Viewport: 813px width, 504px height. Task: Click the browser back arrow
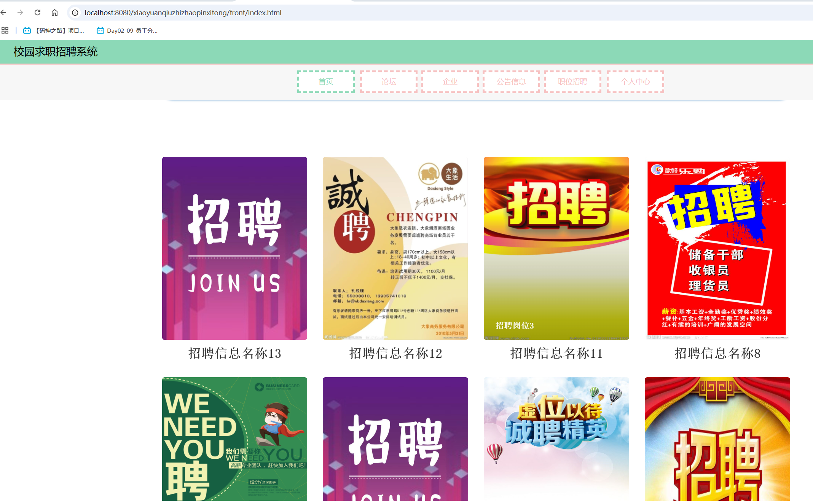point(4,13)
